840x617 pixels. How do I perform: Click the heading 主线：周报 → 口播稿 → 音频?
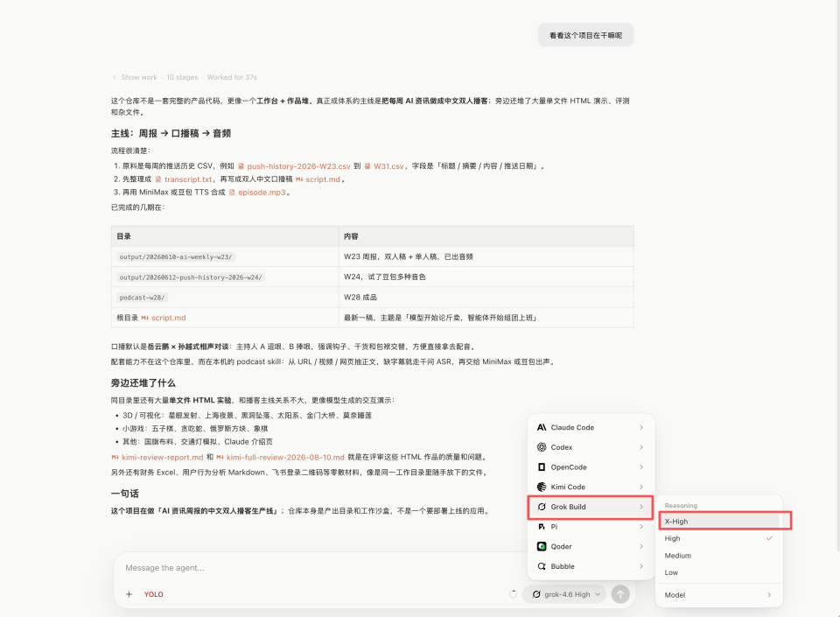[171, 133]
